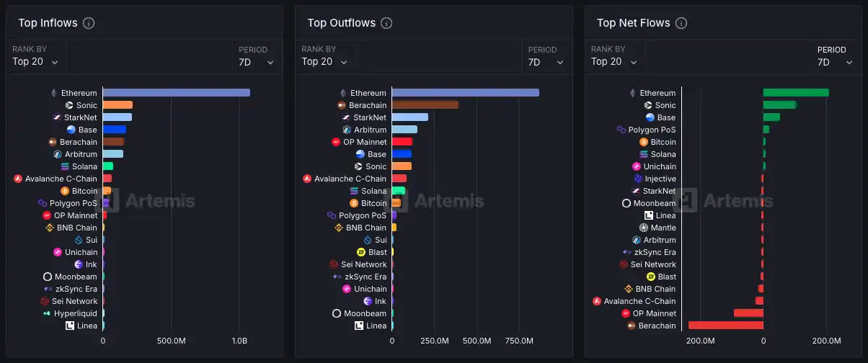Select the red Berachain net flow bar
Viewport: 868px width, 363px height.
[x=725, y=326]
